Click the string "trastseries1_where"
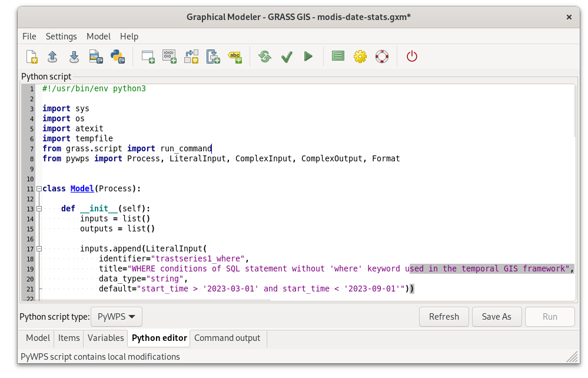Image resolution: width=588 pixels, height=378 pixels. click(198, 258)
